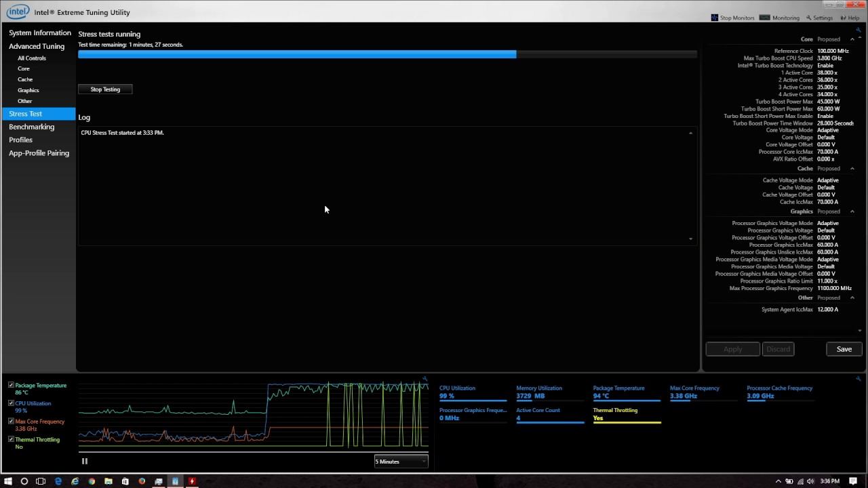Open Cortana search circle on the taskbar
This screenshot has height=488, width=868.
(x=24, y=481)
